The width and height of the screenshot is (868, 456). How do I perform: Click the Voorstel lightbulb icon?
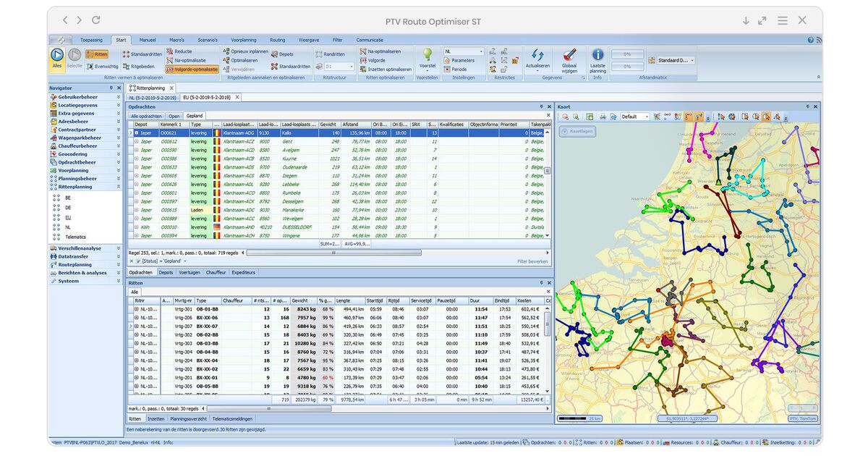tap(427, 54)
